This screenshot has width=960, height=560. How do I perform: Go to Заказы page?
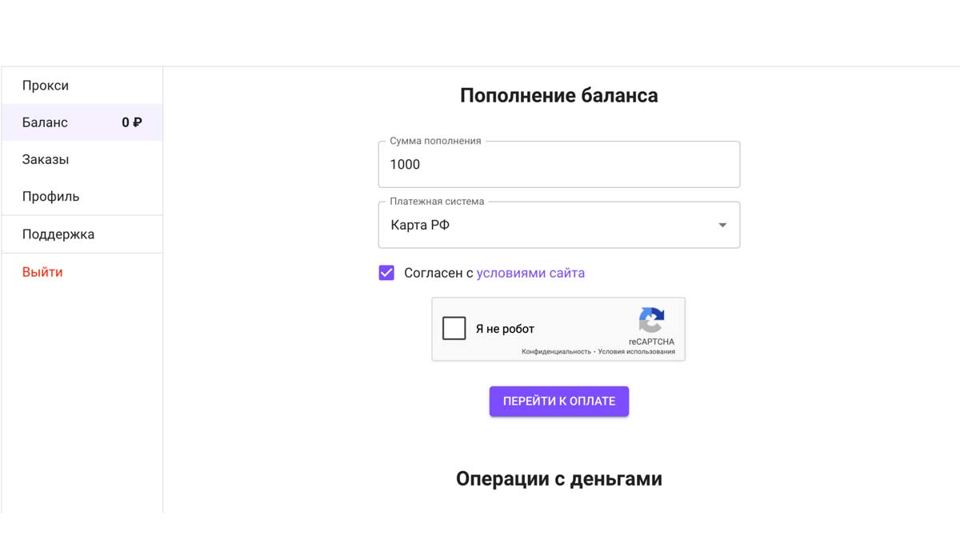[46, 159]
